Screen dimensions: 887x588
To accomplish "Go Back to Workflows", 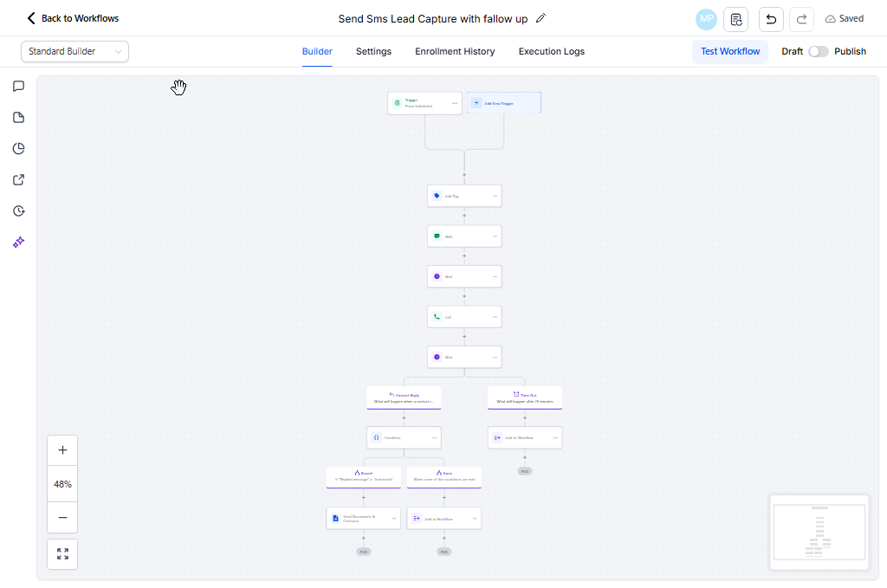I will [x=73, y=18].
